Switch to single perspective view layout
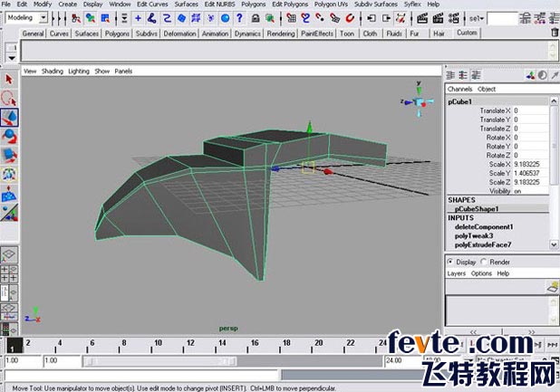 [x=9, y=254]
